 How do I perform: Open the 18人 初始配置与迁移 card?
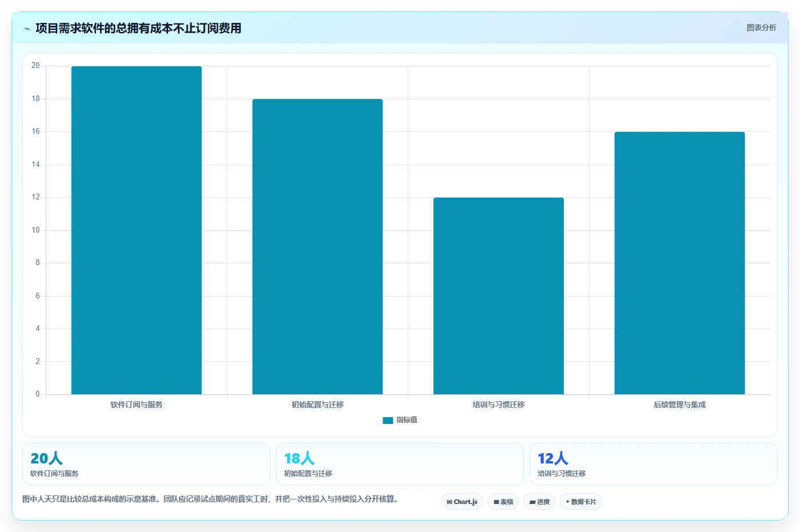click(400, 464)
